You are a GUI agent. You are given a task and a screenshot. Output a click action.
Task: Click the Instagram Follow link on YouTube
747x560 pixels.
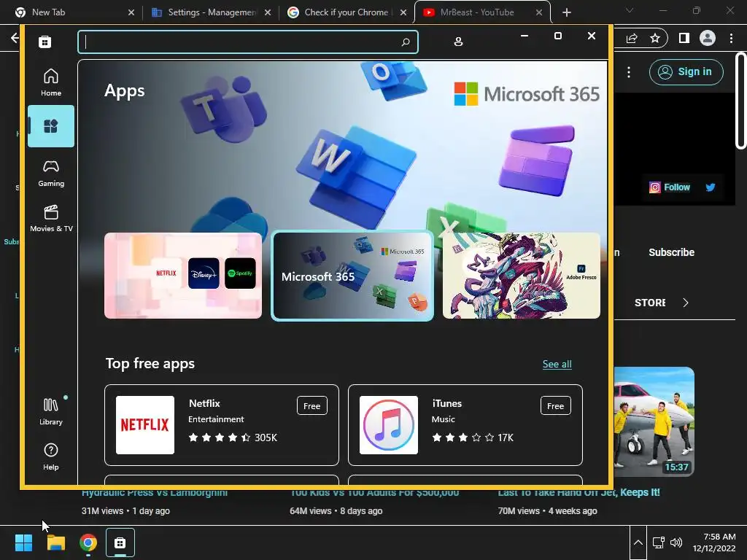(670, 187)
